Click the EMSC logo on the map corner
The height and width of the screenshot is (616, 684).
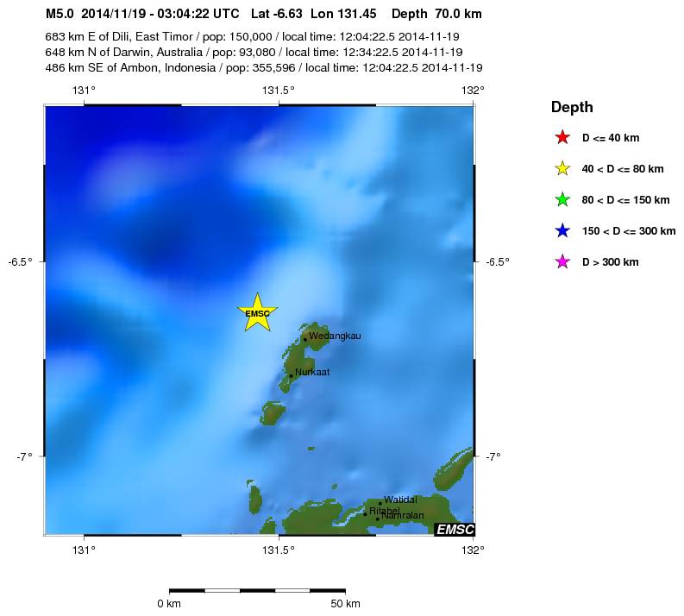[455, 529]
